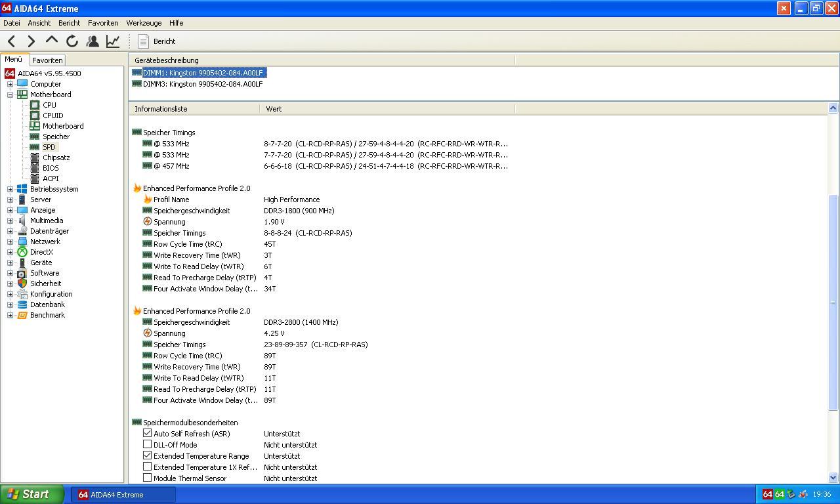Go forward with the right arrow toolbar icon
This screenshot has width=840, height=504.
click(31, 41)
